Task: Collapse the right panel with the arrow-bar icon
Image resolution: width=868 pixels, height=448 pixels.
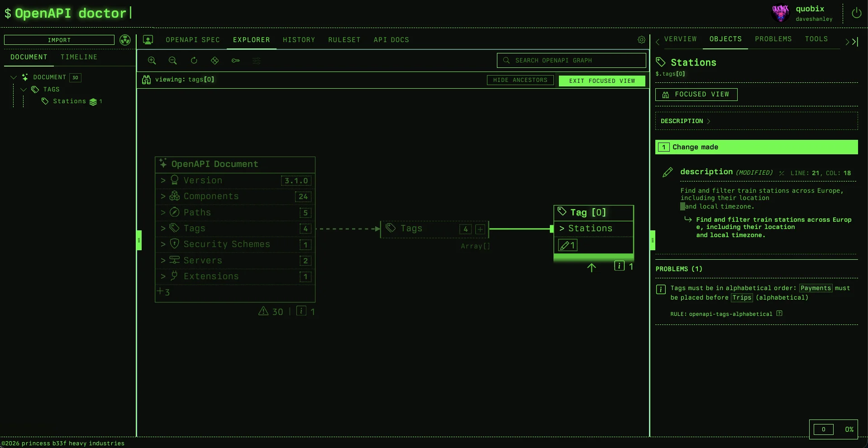Action: [855, 42]
